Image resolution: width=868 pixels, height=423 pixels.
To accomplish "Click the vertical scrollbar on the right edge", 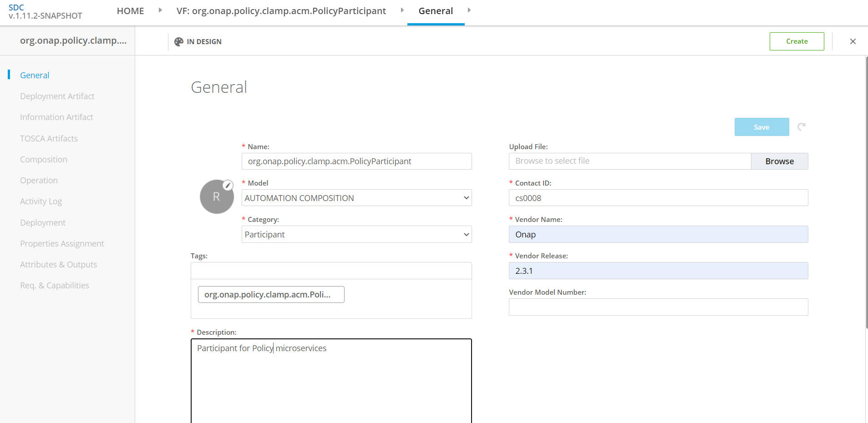I will pos(866,192).
